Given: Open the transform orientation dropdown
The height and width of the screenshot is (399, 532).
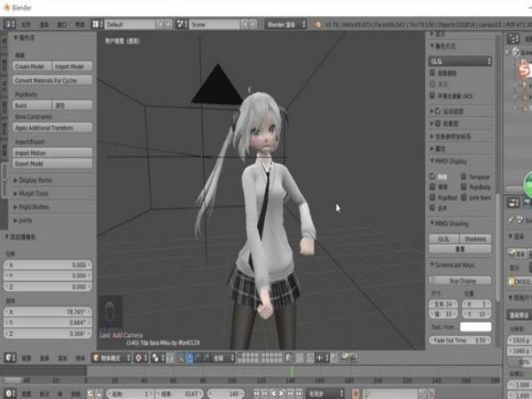Looking at the screenshot, I should [x=223, y=358].
